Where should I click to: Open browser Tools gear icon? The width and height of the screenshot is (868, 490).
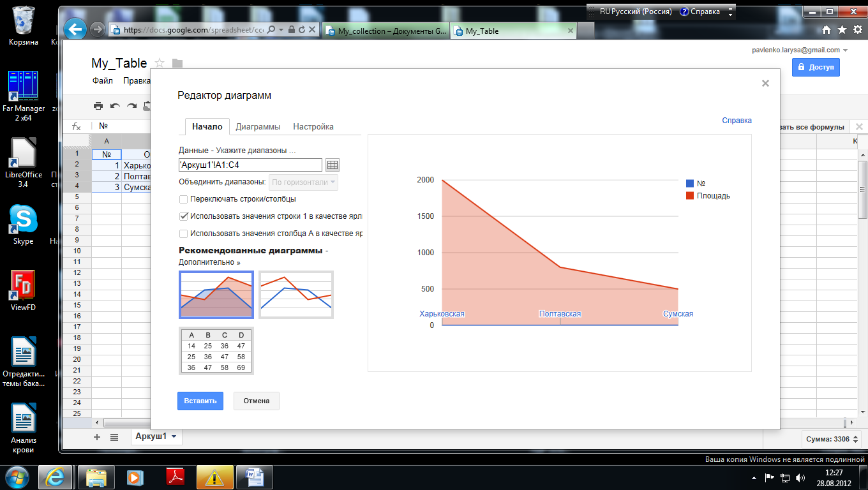pyautogui.click(x=857, y=29)
